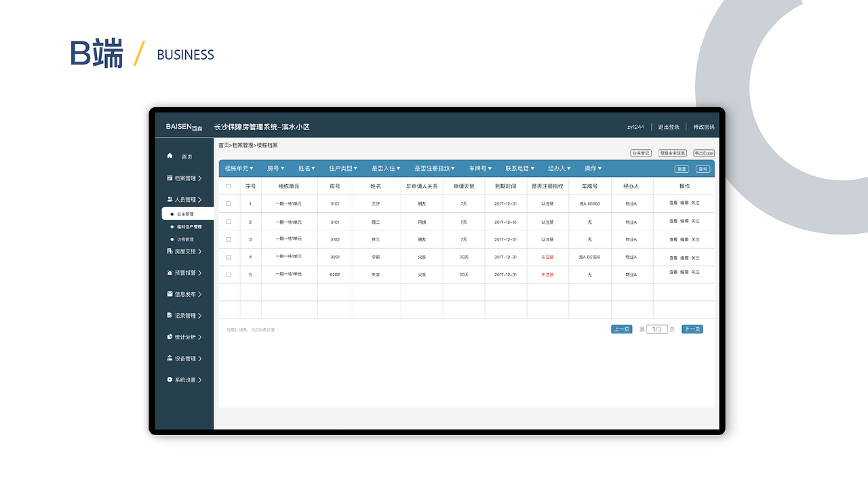Click the pie chart icon beside 统计分析

coord(170,337)
